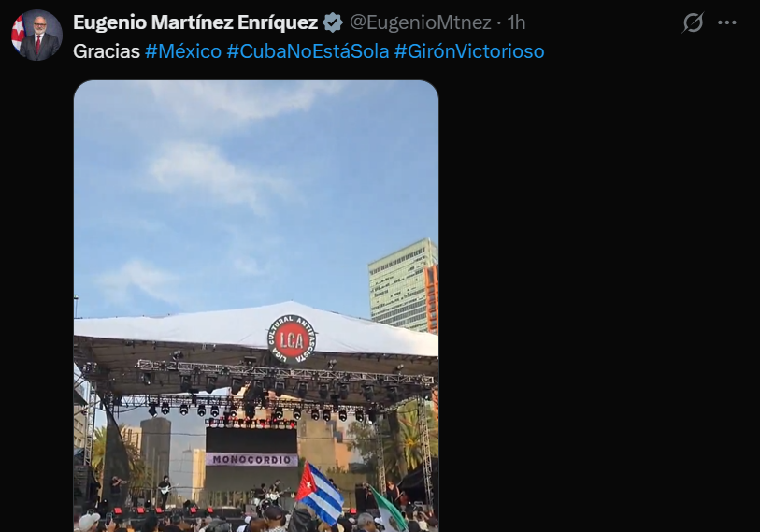760x532 pixels.
Task: Click the word Gracias in the post
Action: [x=107, y=51]
